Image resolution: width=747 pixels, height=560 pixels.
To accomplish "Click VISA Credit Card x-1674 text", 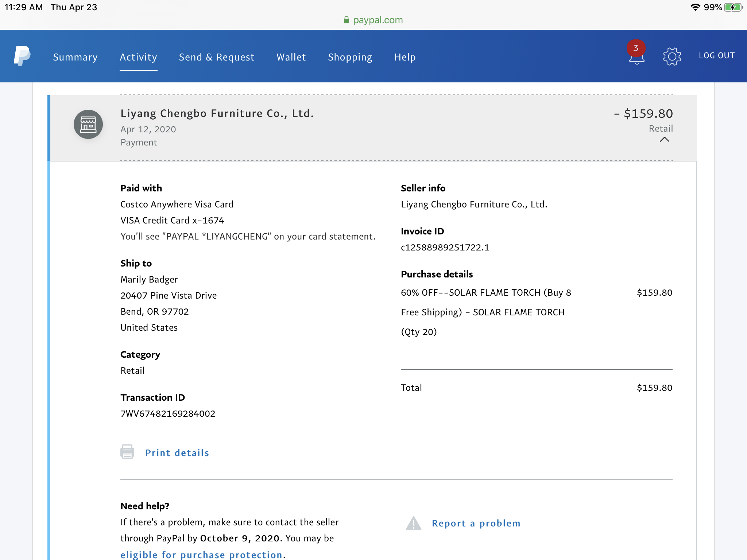I will [x=172, y=220].
